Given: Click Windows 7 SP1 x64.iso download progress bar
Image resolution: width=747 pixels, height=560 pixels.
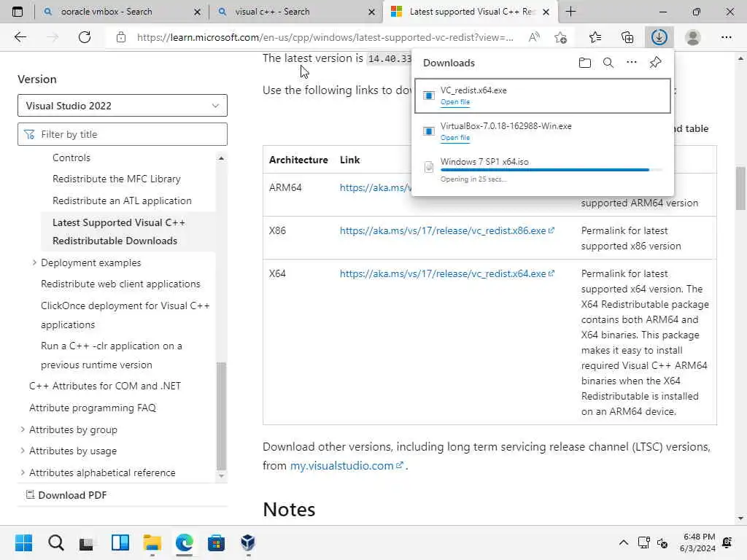Looking at the screenshot, I should (551, 169).
